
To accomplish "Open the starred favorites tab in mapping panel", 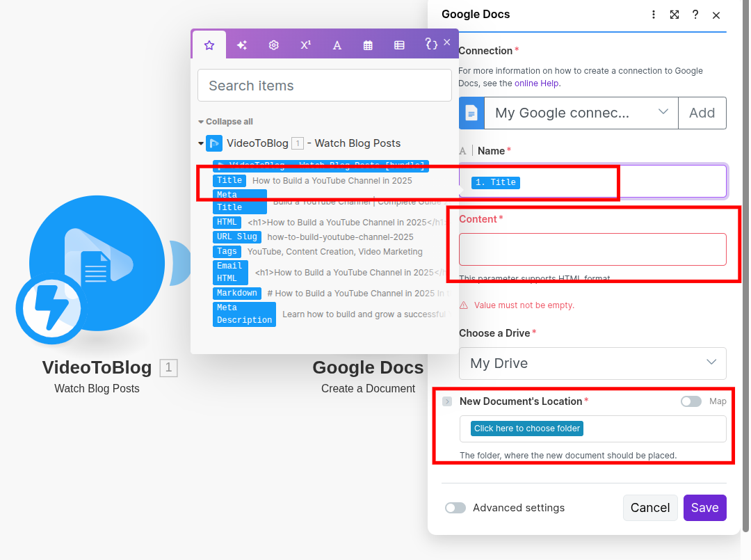I will click(x=209, y=45).
